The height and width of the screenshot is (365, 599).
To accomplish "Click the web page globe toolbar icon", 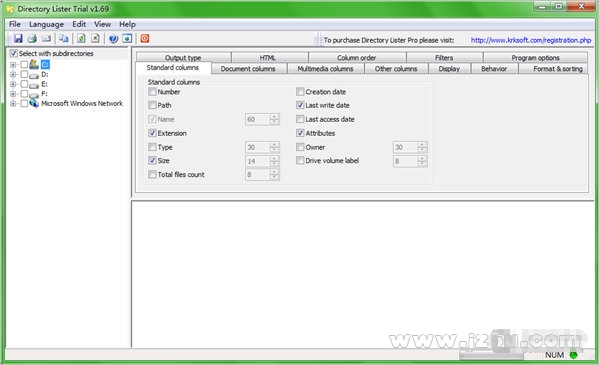I will [x=127, y=39].
